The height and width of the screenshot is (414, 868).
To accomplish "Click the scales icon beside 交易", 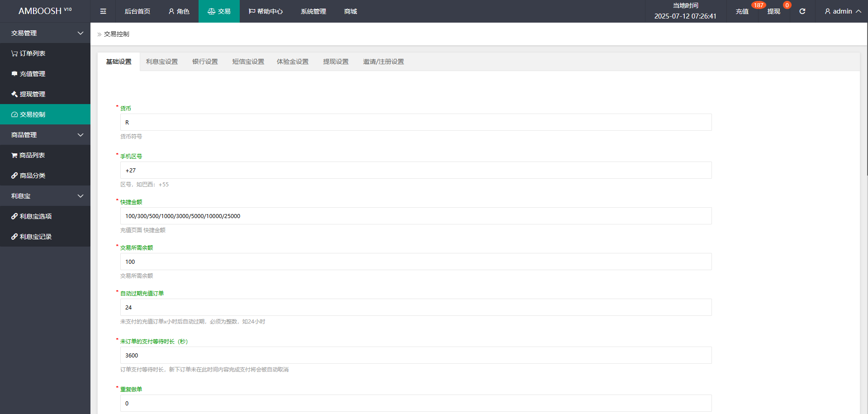I will click(x=211, y=11).
